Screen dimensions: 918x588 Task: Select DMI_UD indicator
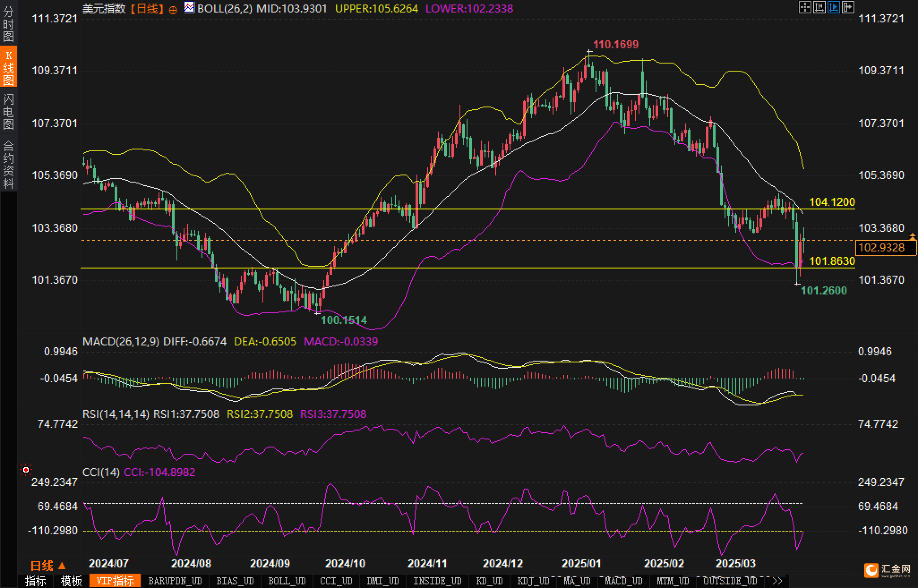[x=383, y=581]
